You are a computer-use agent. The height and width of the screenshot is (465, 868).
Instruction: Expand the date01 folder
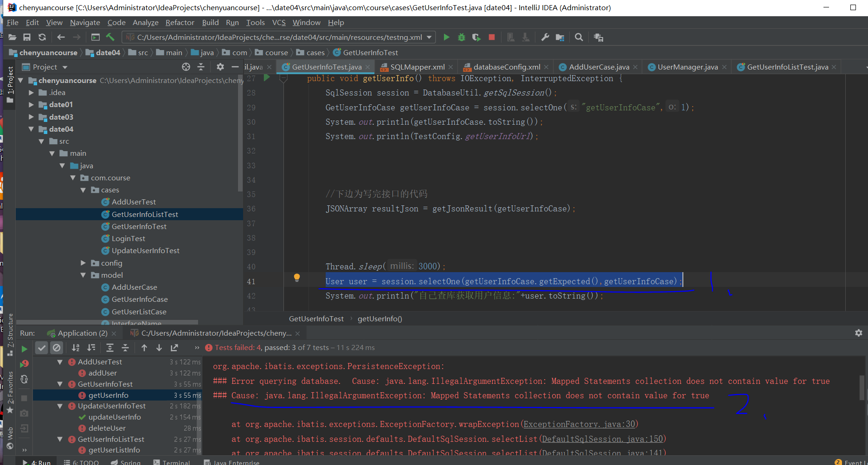point(31,105)
